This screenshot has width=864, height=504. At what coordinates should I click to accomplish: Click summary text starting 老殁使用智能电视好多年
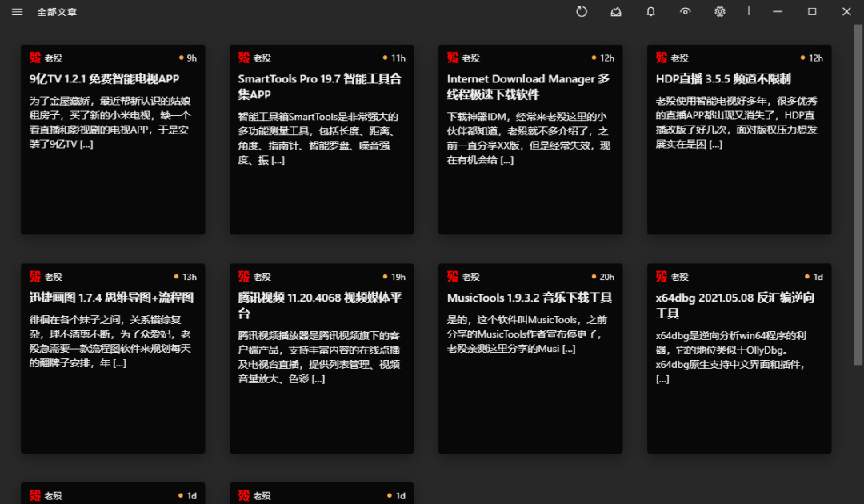tap(737, 122)
